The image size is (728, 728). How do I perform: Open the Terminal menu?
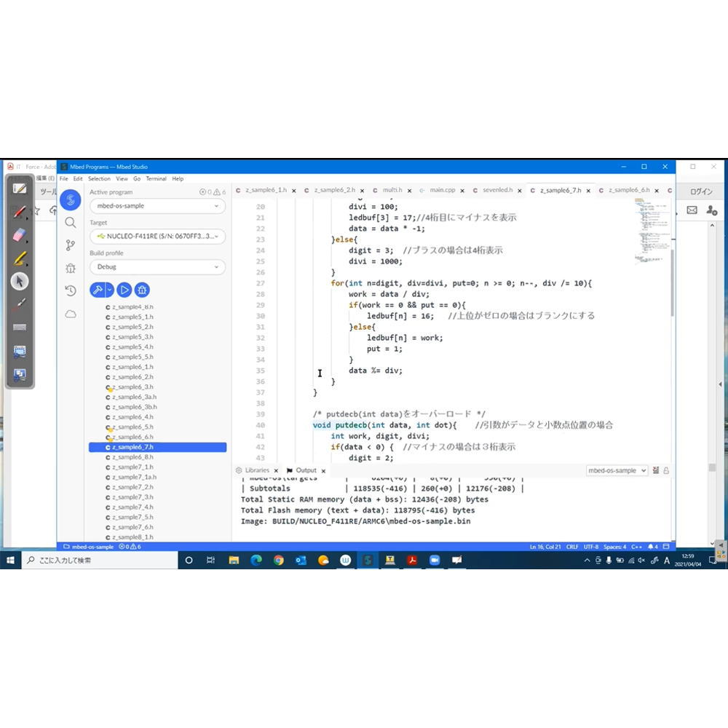[156, 178]
